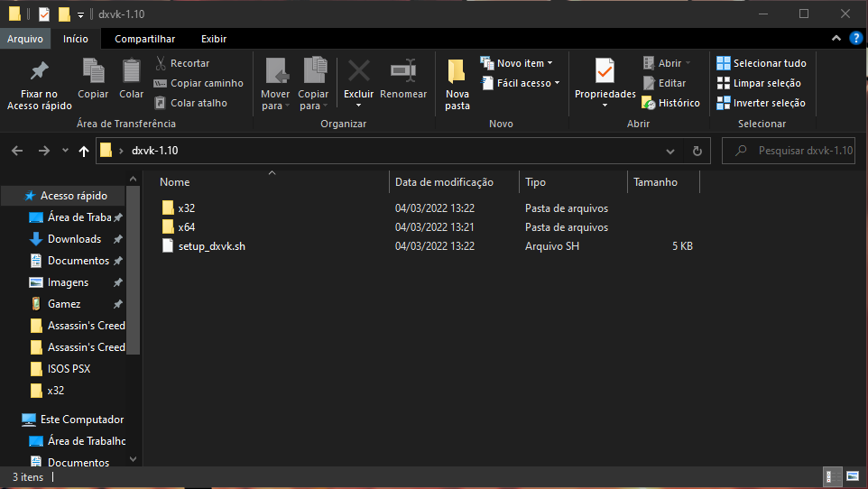Open the Arquivo menu tab
The image size is (868, 489).
coord(25,39)
